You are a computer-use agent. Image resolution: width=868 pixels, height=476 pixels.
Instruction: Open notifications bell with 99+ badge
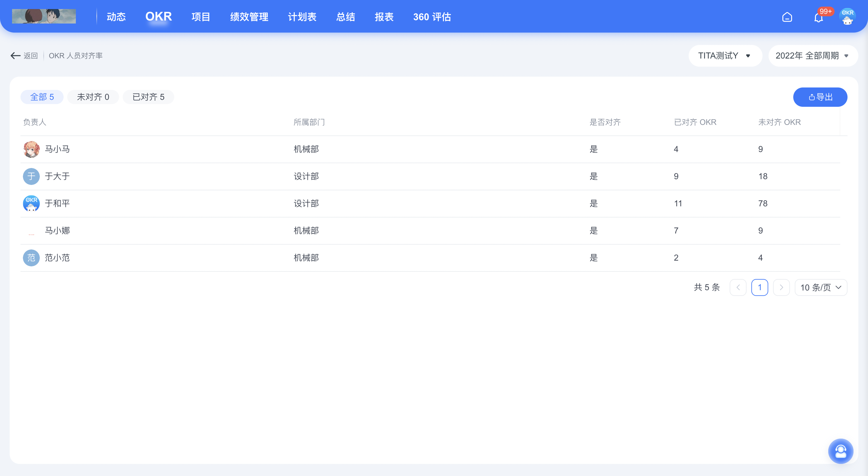tap(819, 17)
